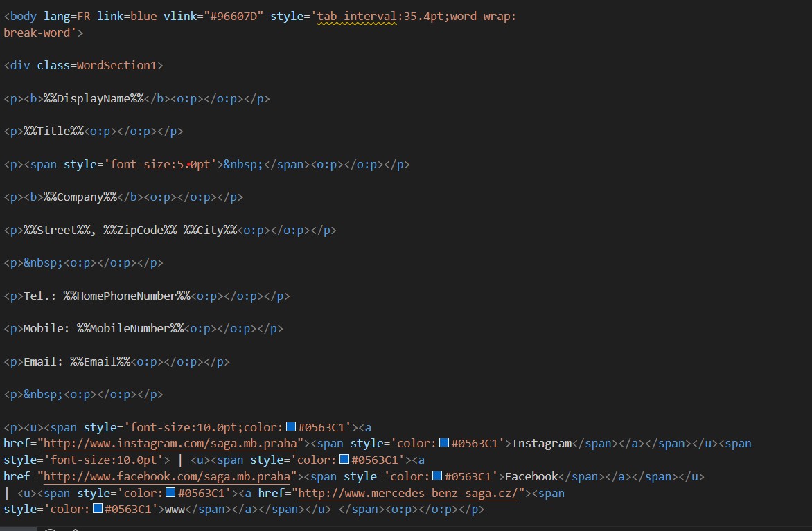Open color picker swatch before Instagram text

tap(444, 444)
